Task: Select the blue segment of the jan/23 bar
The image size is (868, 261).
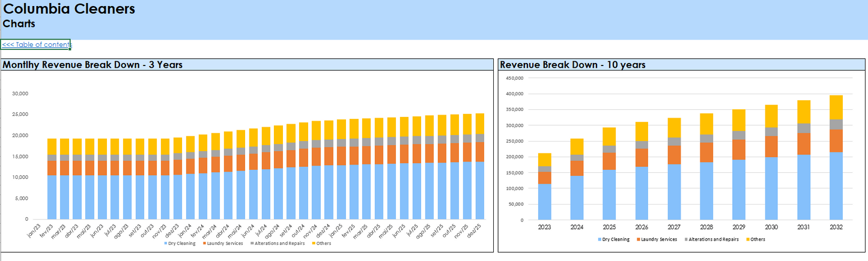Action: 52,197
